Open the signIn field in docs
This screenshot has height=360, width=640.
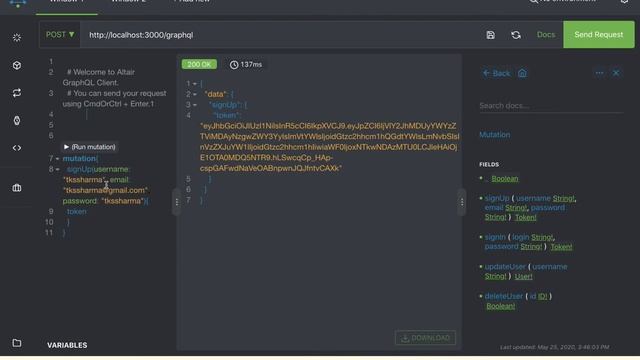[495, 237]
